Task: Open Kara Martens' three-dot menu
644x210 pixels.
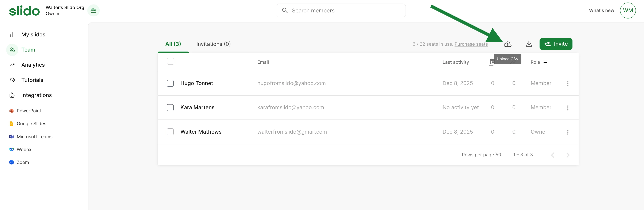Action: click(x=567, y=108)
